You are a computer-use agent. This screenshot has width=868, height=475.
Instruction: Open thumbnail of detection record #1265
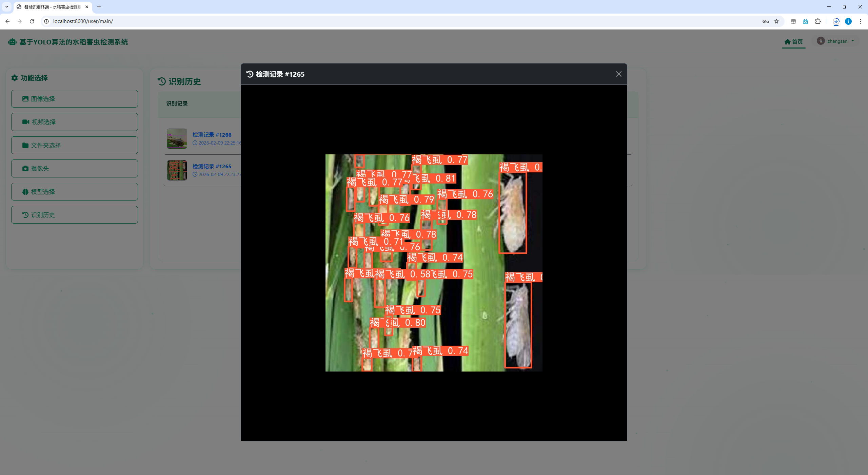[177, 170]
